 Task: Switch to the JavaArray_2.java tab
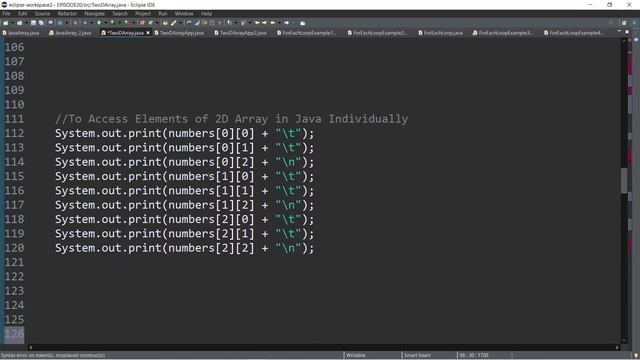(70, 33)
